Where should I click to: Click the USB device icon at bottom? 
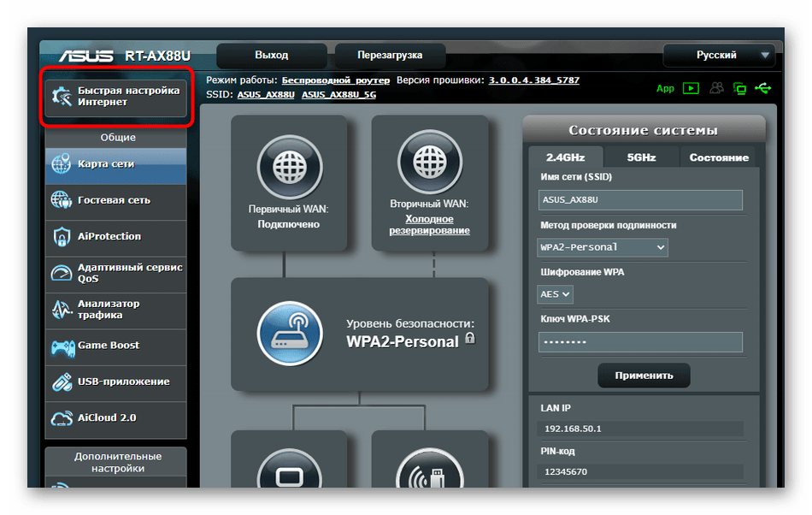pos(429,470)
